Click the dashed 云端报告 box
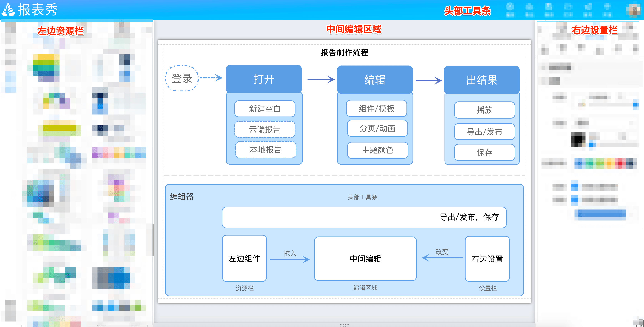The height and width of the screenshot is (327, 644). [265, 129]
